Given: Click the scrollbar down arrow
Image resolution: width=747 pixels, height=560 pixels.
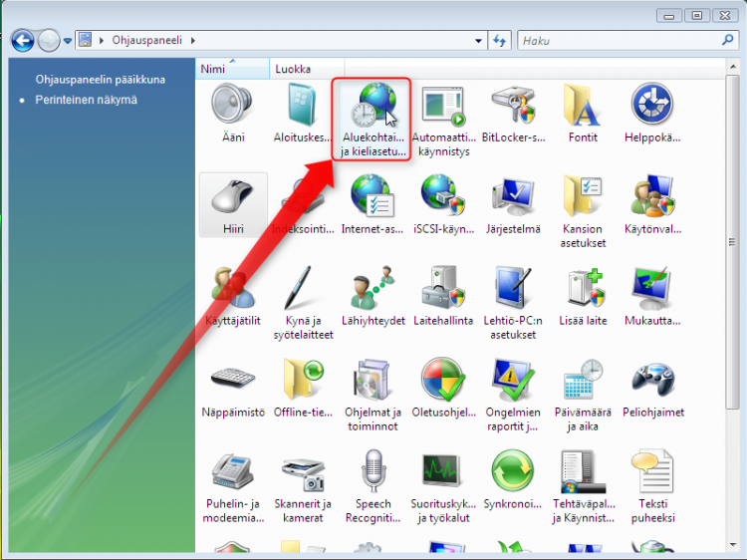Looking at the screenshot, I should tap(733, 545).
